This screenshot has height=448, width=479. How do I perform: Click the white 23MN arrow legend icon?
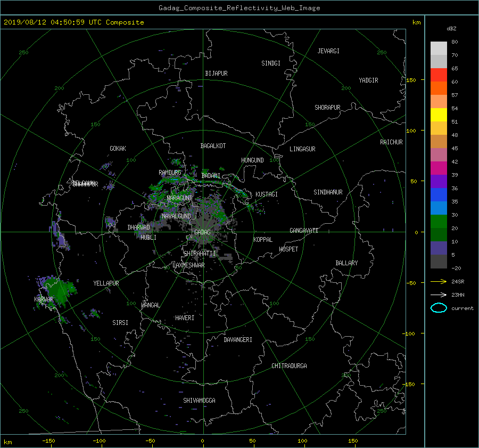[x=439, y=295]
